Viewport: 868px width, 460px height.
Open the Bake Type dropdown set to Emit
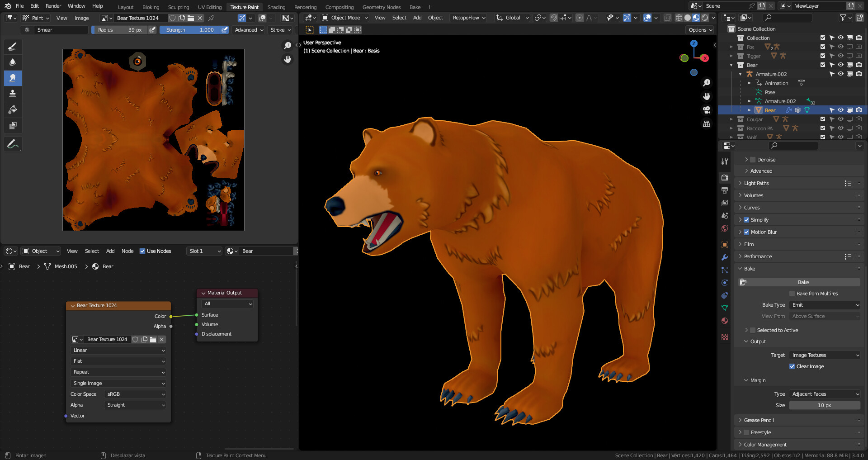(x=825, y=305)
